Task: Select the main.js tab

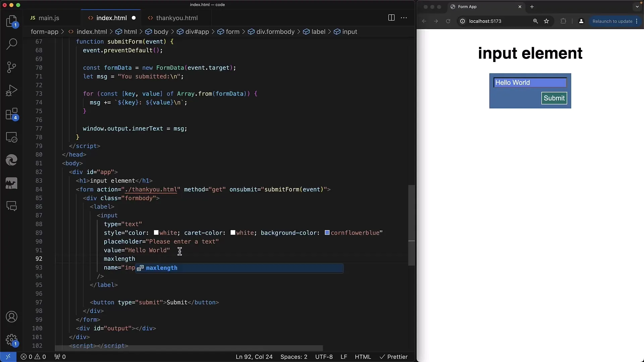Action: pos(49,18)
